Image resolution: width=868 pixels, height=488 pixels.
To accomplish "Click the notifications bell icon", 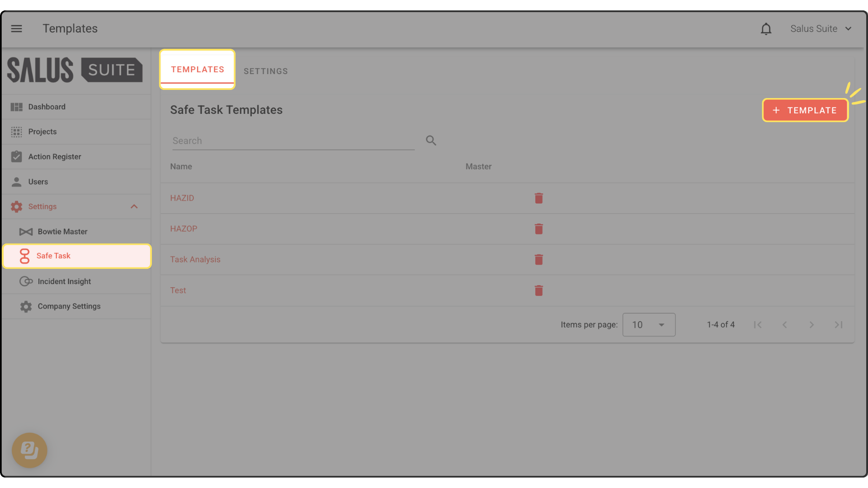I will [x=766, y=29].
